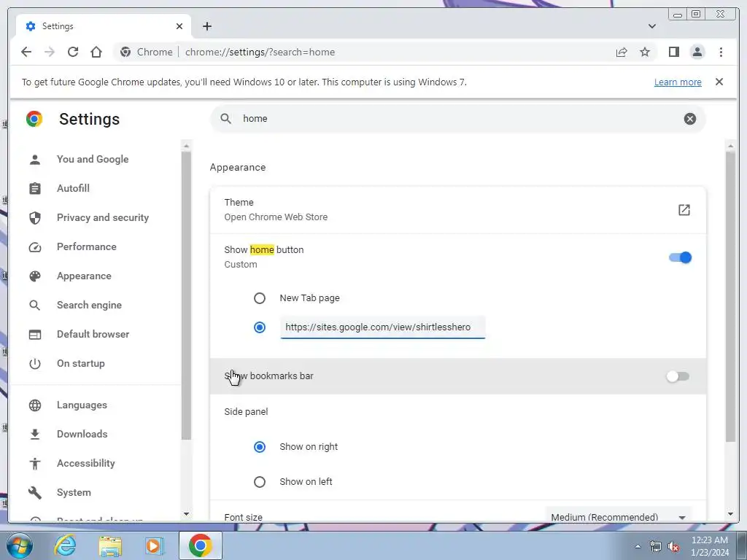
Task: Click the Autofill clipboard icon
Action: (x=35, y=189)
